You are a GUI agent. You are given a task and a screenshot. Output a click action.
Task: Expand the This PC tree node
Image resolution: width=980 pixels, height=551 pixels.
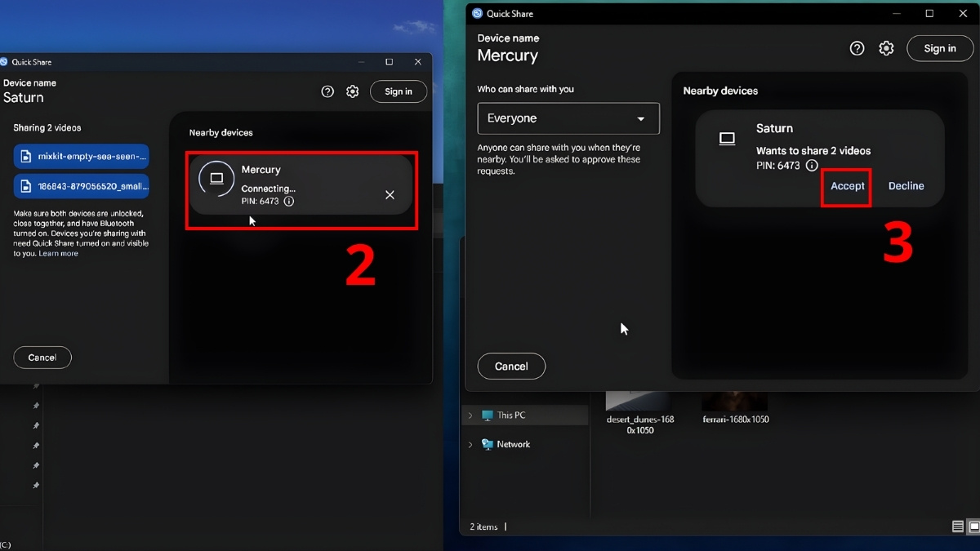tap(470, 415)
